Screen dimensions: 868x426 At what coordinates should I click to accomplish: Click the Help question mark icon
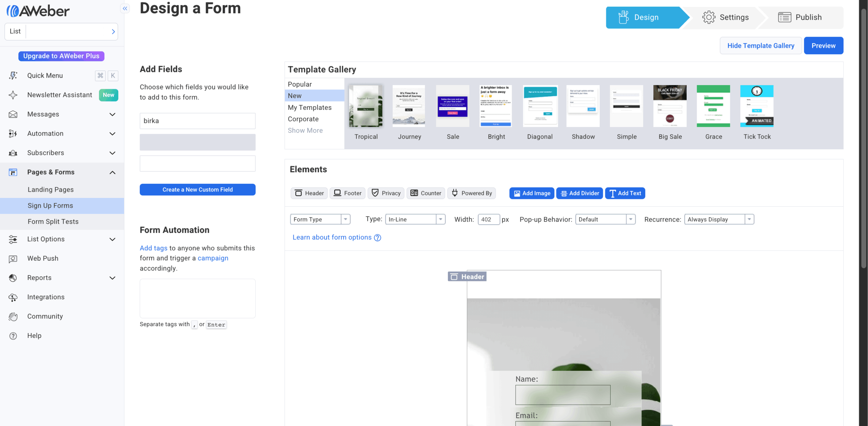tap(13, 336)
